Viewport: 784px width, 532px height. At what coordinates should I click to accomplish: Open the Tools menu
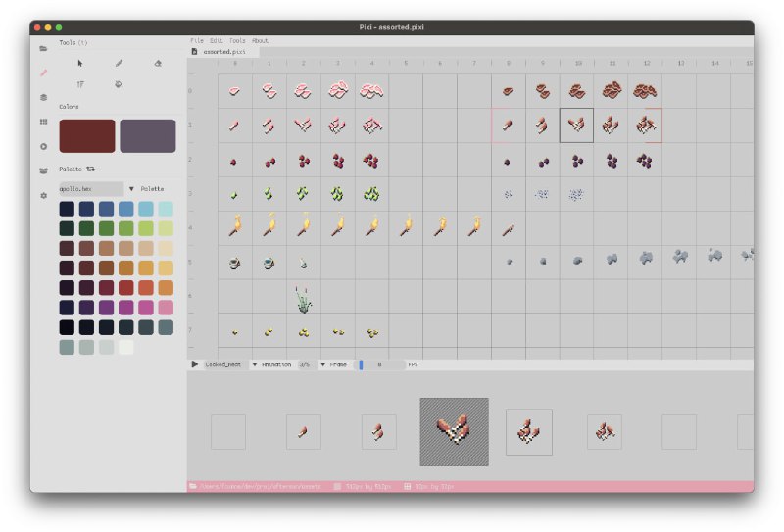pos(237,41)
